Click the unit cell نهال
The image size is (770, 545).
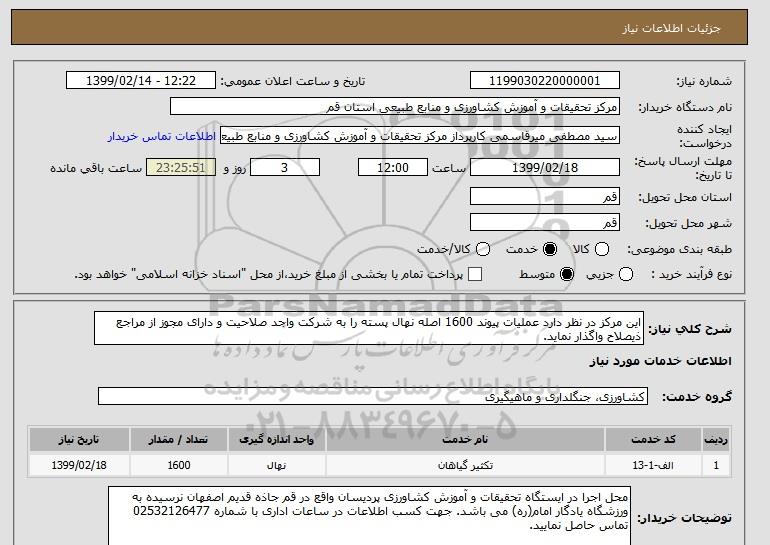coord(276,465)
